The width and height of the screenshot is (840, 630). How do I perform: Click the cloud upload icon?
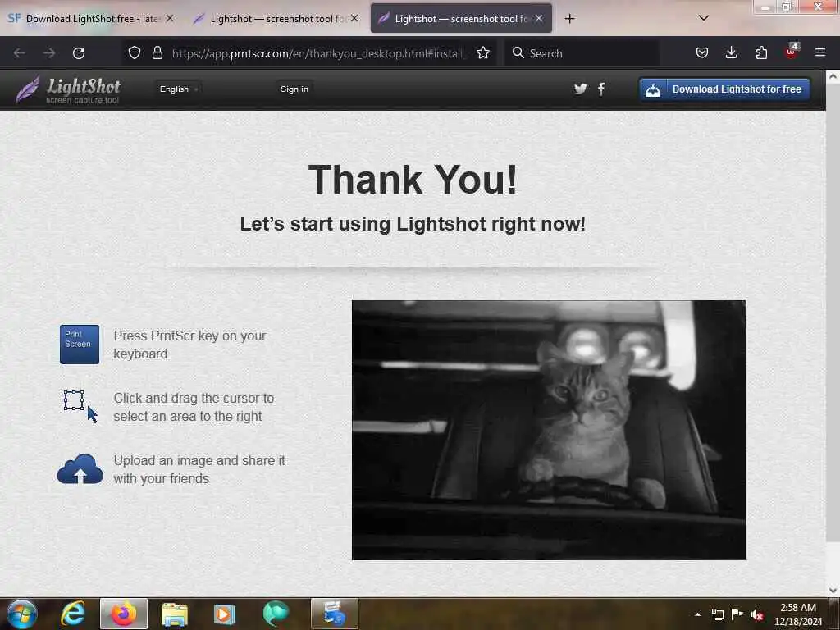coord(80,469)
